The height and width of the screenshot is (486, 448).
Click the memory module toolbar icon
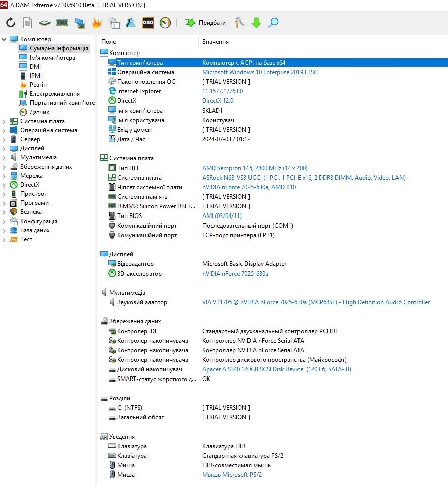pos(62,23)
